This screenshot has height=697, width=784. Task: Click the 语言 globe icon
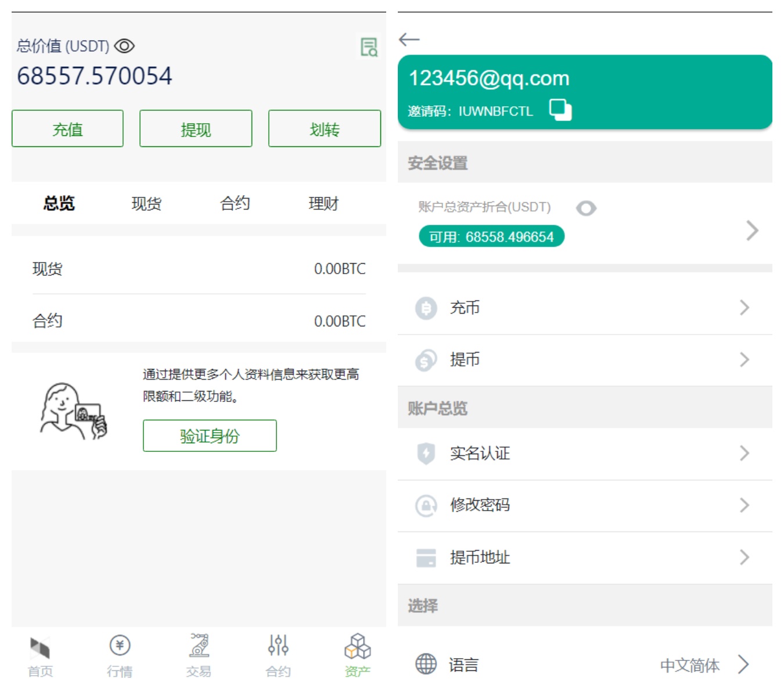(x=427, y=664)
